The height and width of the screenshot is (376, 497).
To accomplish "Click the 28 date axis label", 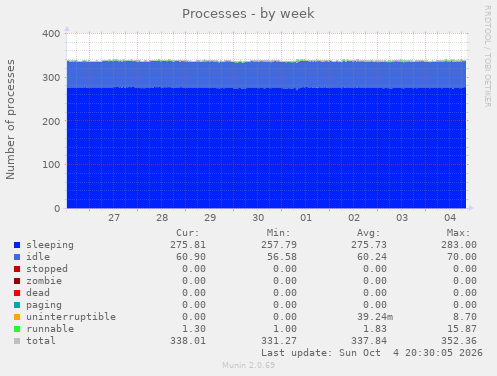I will [162, 218].
